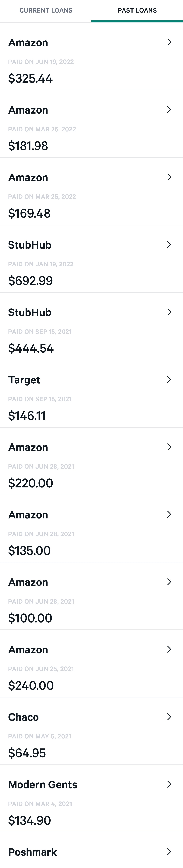Click the Chaco merchant name

[23, 717]
